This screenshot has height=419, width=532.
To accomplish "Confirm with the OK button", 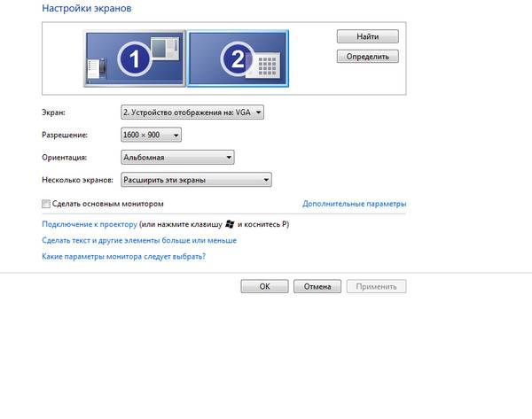I will tap(264, 286).
